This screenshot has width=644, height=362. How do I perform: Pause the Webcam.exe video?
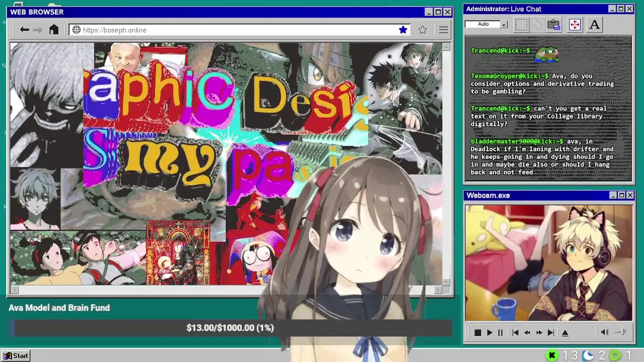[x=500, y=332]
